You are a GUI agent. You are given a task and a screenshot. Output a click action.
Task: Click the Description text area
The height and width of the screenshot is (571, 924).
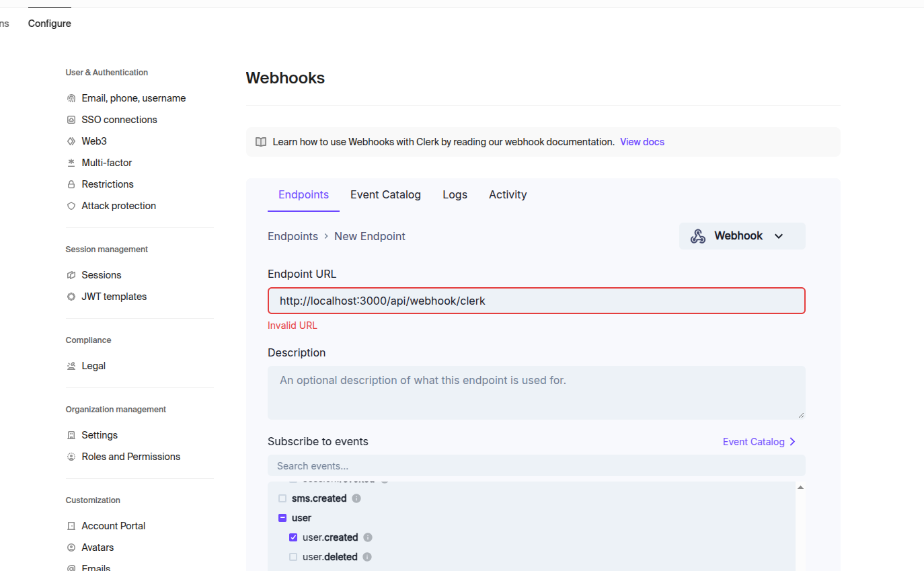coord(537,393)
